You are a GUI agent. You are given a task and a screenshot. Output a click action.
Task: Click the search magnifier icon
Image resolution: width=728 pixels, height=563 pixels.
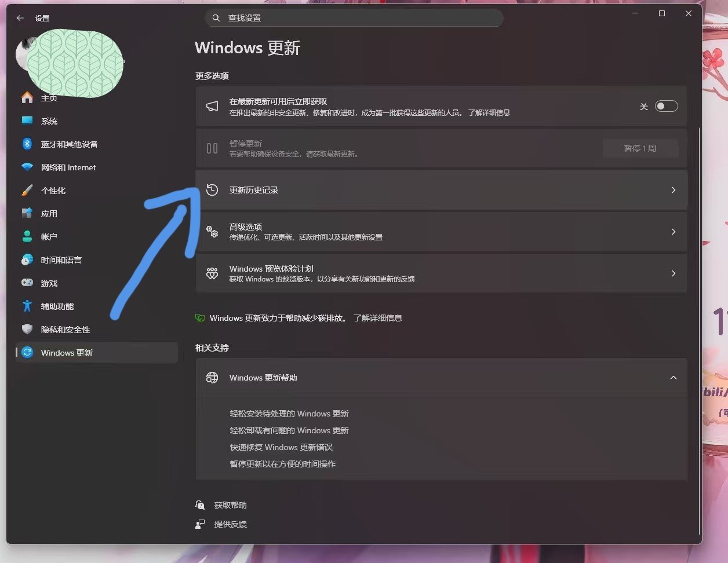(216, 18)
